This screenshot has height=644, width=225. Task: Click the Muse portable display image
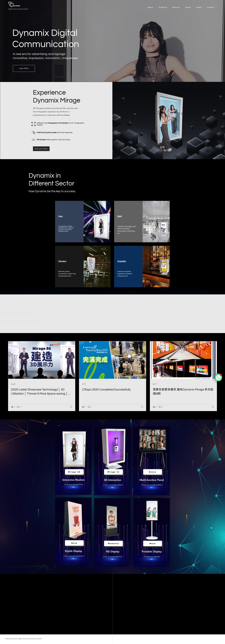tap(152, 520)
